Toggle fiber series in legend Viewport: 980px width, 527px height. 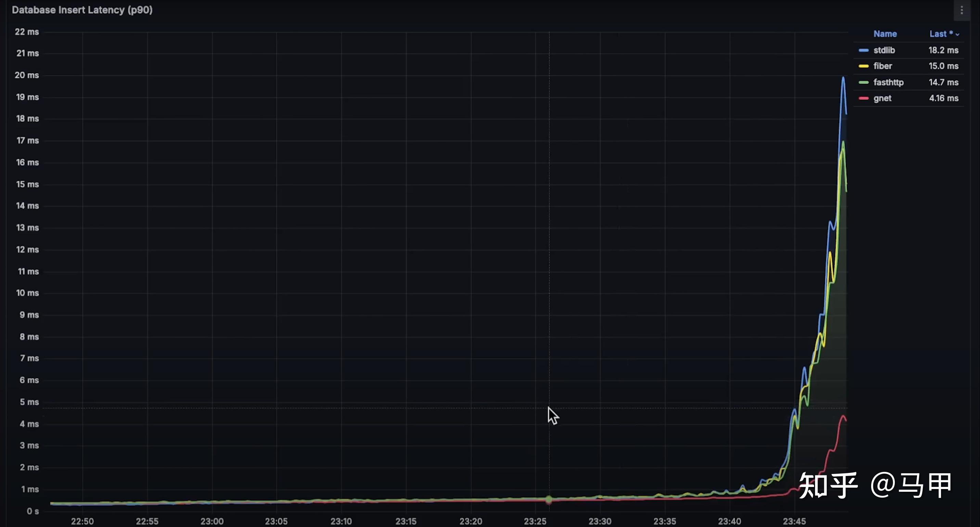[882, 66]
